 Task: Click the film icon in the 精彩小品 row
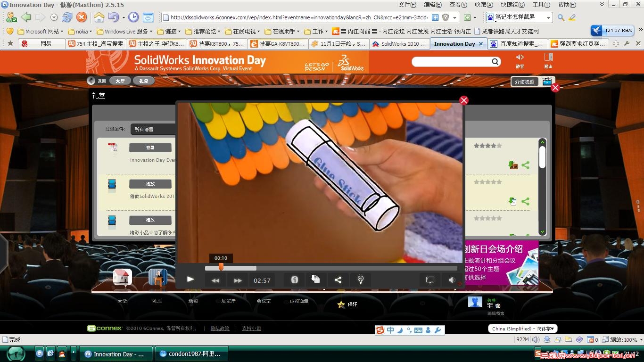(112, 222)
